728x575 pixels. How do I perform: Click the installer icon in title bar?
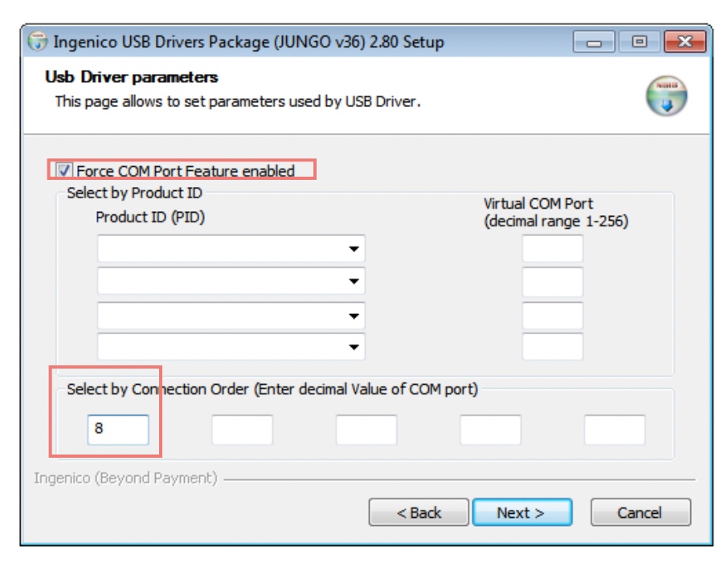point(37,41)
